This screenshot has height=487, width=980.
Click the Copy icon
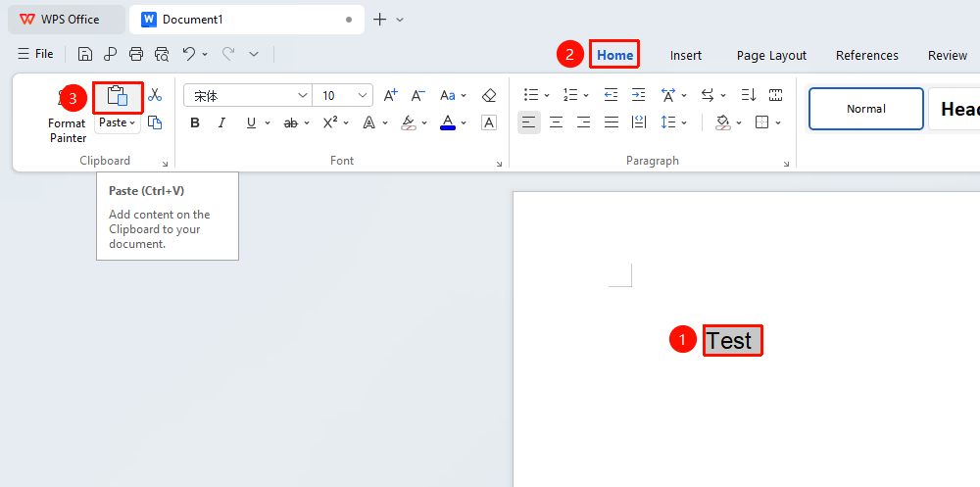tap(155, 122)
